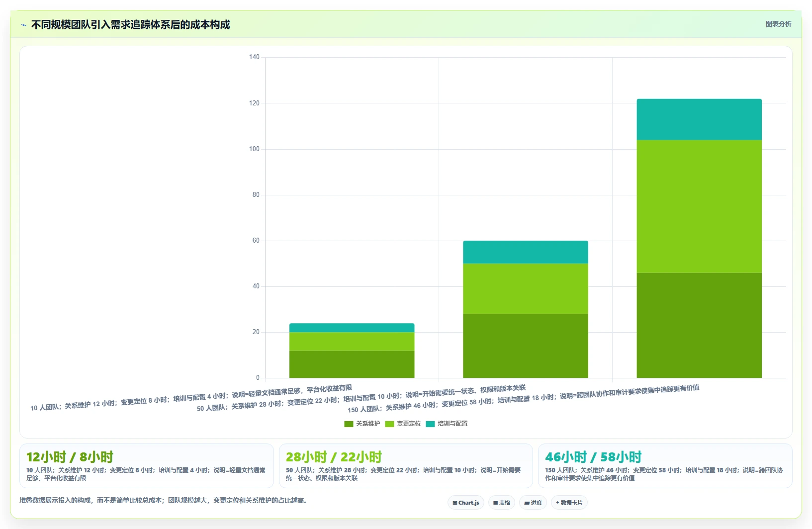812x529 pixels.
Task: Click the 50 人团队 light green 变更定位 bar segment
Action: (526, 289)
